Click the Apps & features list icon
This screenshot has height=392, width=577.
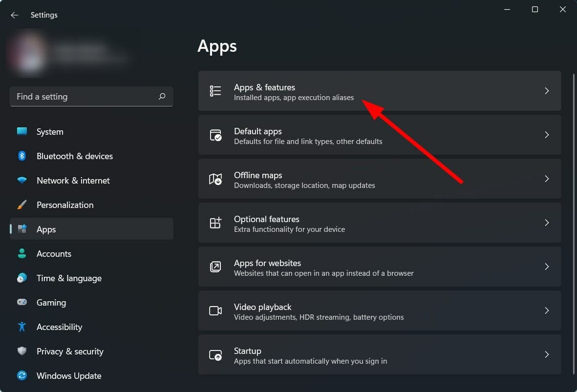click(x=215, y=91)
